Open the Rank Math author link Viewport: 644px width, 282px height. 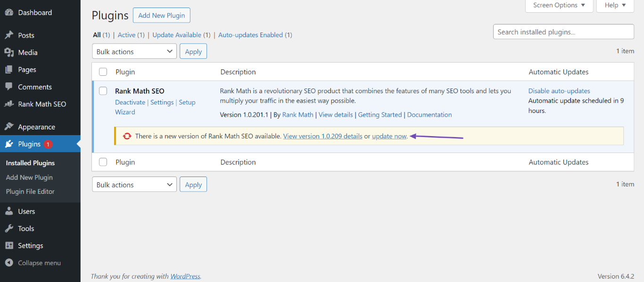[x=298, y=114]
